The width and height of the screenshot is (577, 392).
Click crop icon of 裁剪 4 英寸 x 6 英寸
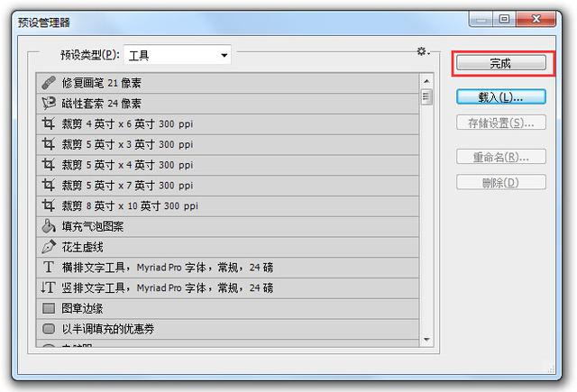pos(49,124)
